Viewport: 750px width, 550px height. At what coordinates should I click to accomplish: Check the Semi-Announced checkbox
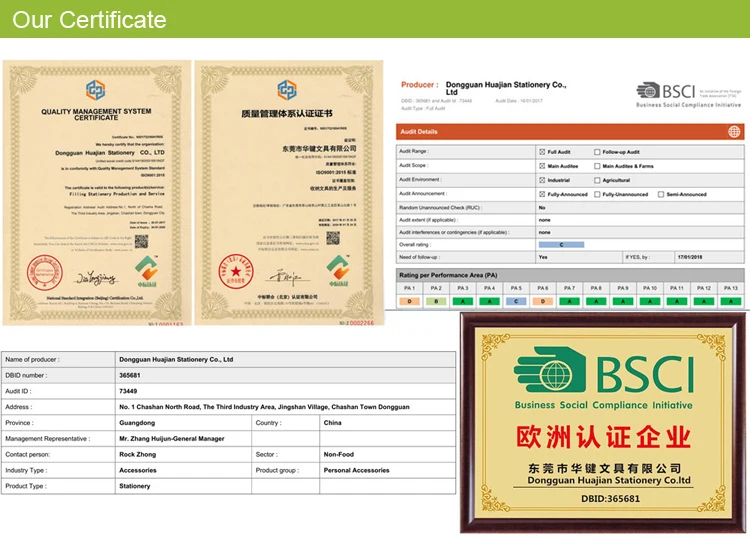pos(661,194)
